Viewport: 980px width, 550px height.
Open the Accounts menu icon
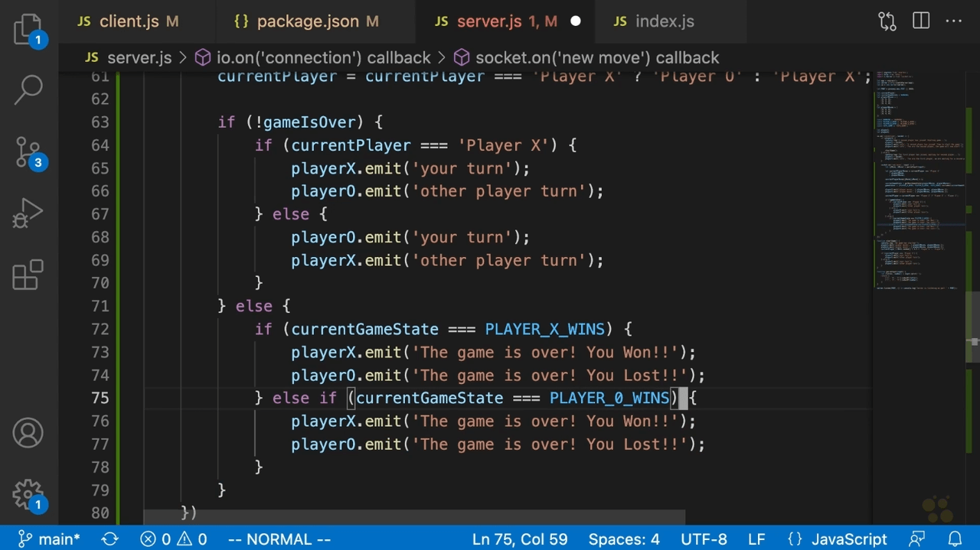click(x=28, y=434)
